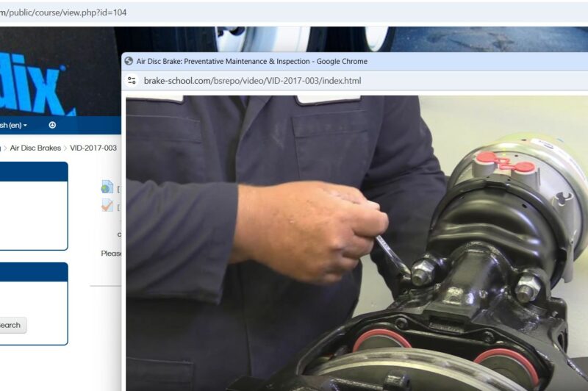Click the checkmark quiz icon in course content
This screenshot has height=391, width=588.
pyautogui.click(x=107, y=206)
